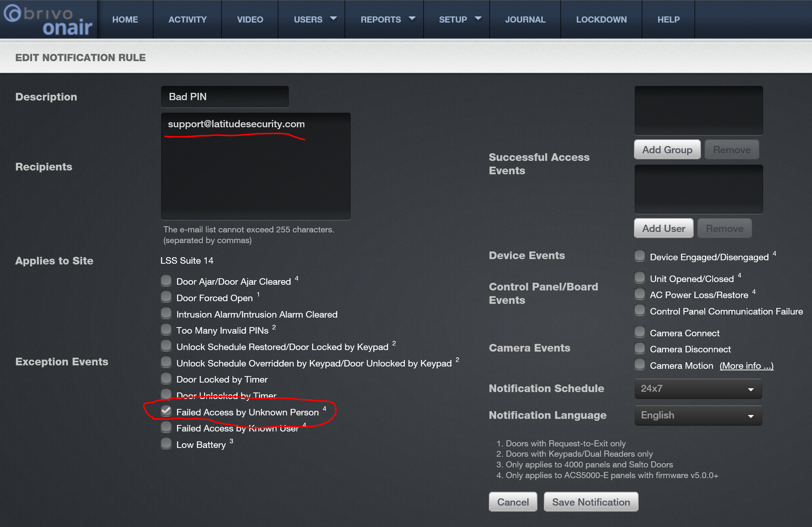Enable Too Many Invalid PINs checkbox
Image resolution: width=812 pixels, height=527 pixels.
166,329
